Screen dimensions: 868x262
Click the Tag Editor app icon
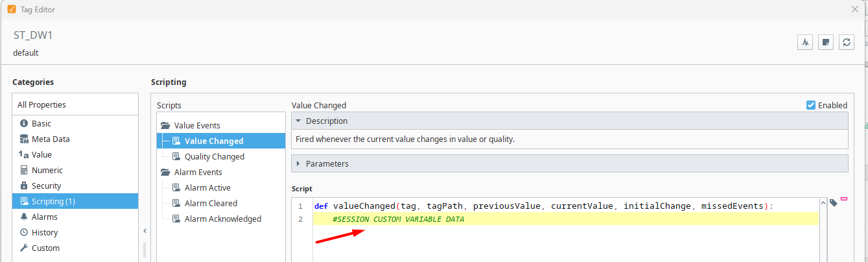(x=11, y=9)
